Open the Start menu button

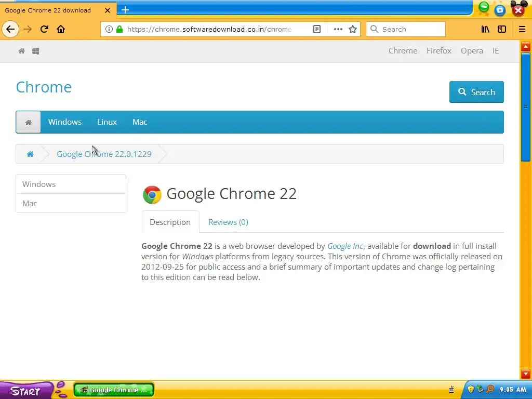pos(25,391)
